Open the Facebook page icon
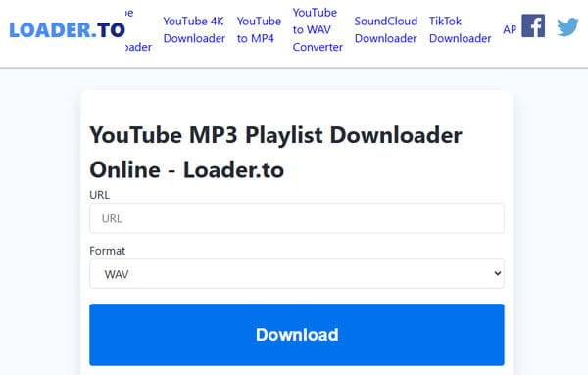The width and height of the screenshot is (588, 375). tap(533, 25)
